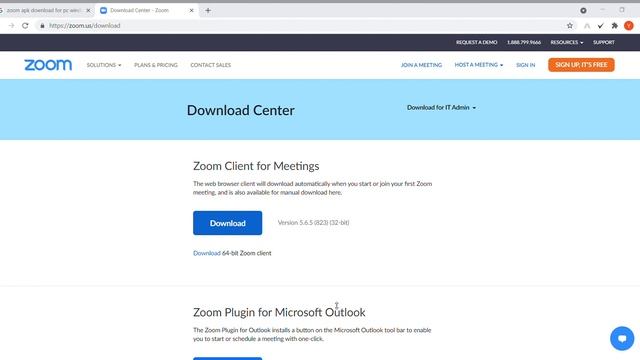Click the Zoom Client for Meetings heading

pos(256,166)
